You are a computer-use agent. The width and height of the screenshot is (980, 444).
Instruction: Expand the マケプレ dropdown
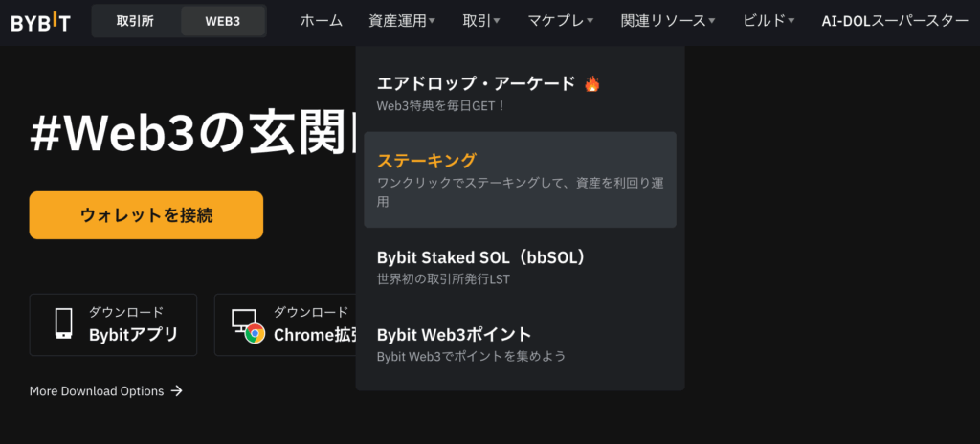tap(561, 21)
